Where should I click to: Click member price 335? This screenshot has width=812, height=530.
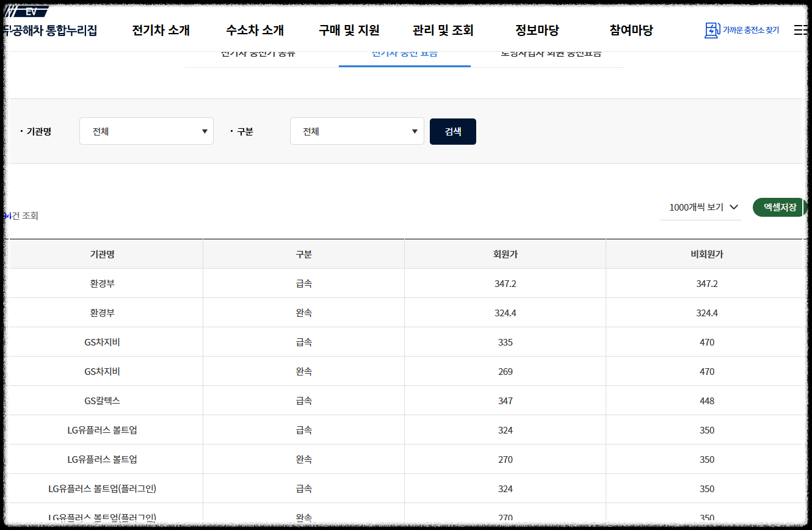coord(506,343)
